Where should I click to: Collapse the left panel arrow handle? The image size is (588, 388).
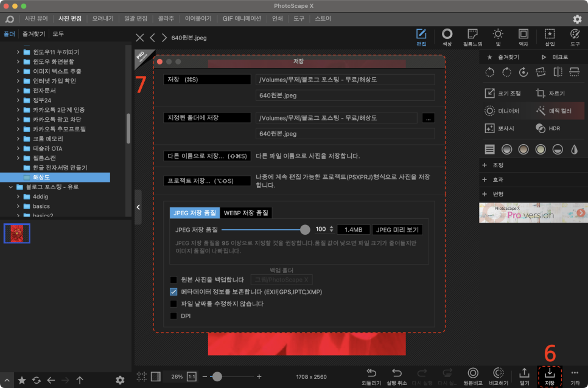pyautogui.click(x=138, y=207)
